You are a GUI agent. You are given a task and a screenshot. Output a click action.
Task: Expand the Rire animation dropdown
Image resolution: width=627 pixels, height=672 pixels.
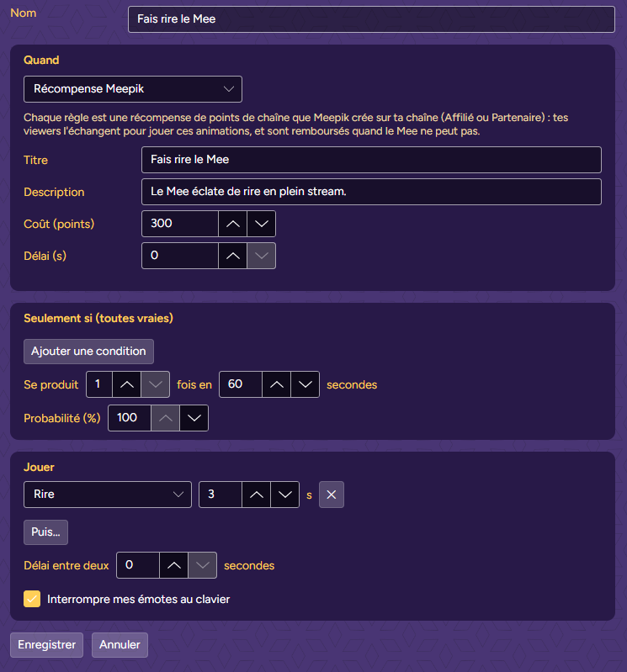pyautogui.click(x=108, y=495)
